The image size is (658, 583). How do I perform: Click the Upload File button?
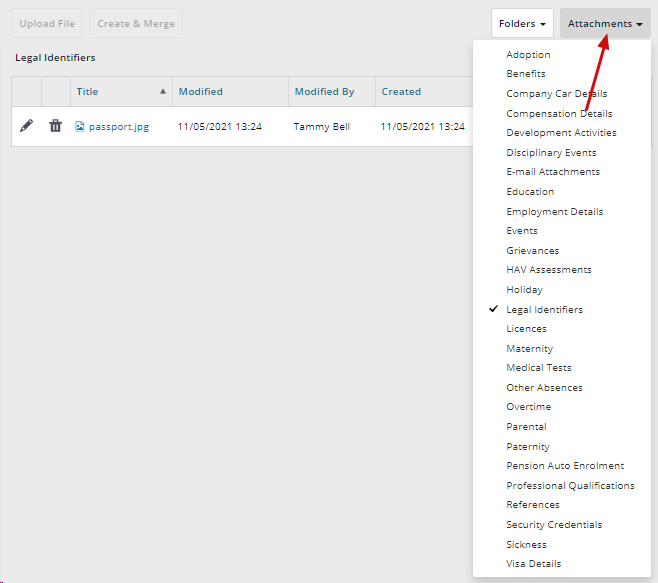coord(47,24)
